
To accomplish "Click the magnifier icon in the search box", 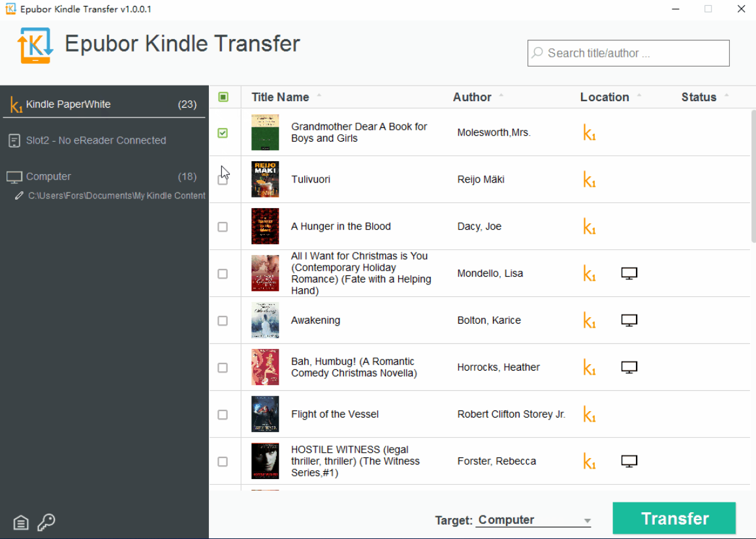I will [537, 53].
